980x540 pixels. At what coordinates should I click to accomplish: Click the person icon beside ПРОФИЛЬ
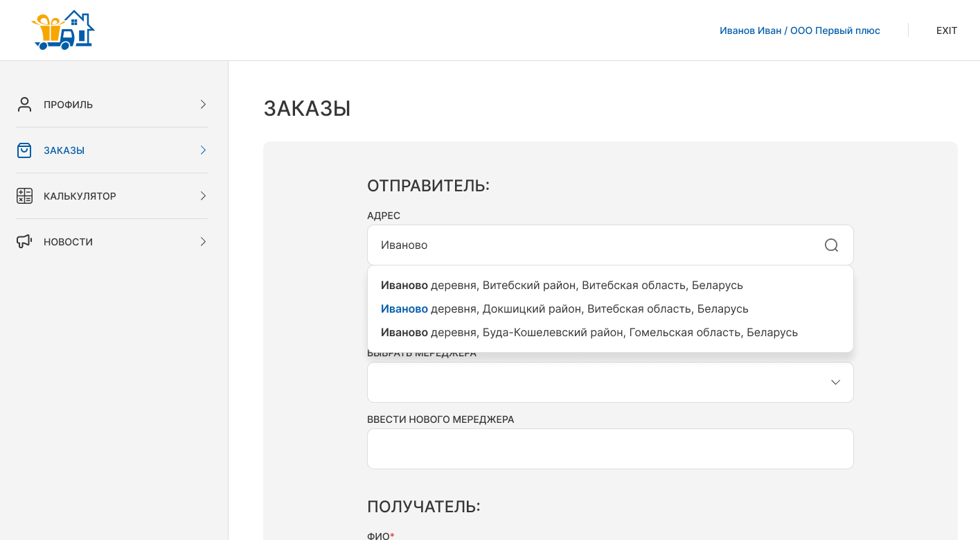click(24, 105)
